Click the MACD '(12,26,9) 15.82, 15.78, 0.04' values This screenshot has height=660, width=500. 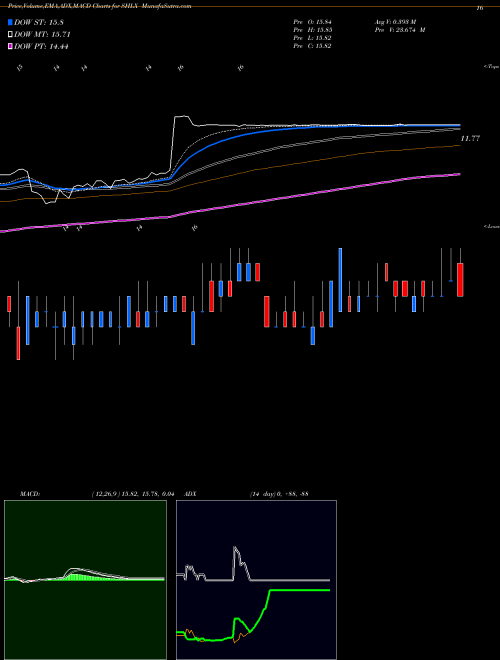(x=133, y=494)
